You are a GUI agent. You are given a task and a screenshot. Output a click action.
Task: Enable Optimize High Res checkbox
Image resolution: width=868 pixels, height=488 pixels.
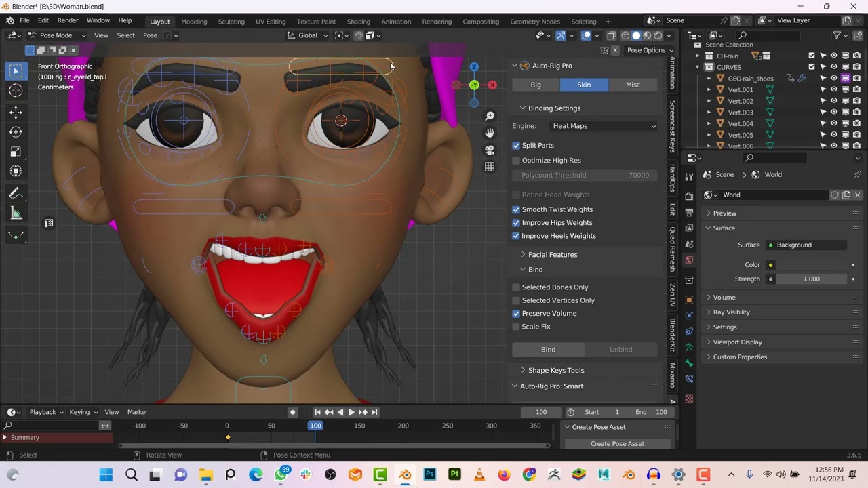pyautogui.click(x=516, y=161)
